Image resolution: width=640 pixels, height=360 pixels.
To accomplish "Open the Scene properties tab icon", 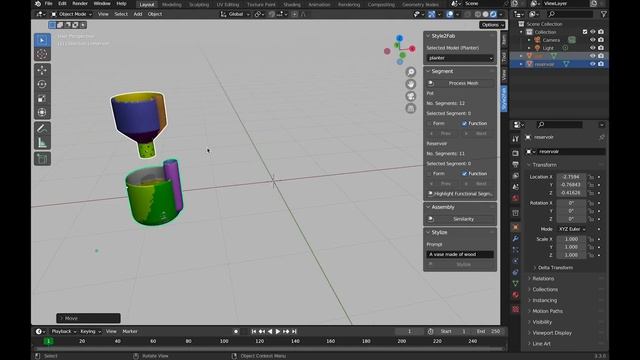I will [516, 187].
